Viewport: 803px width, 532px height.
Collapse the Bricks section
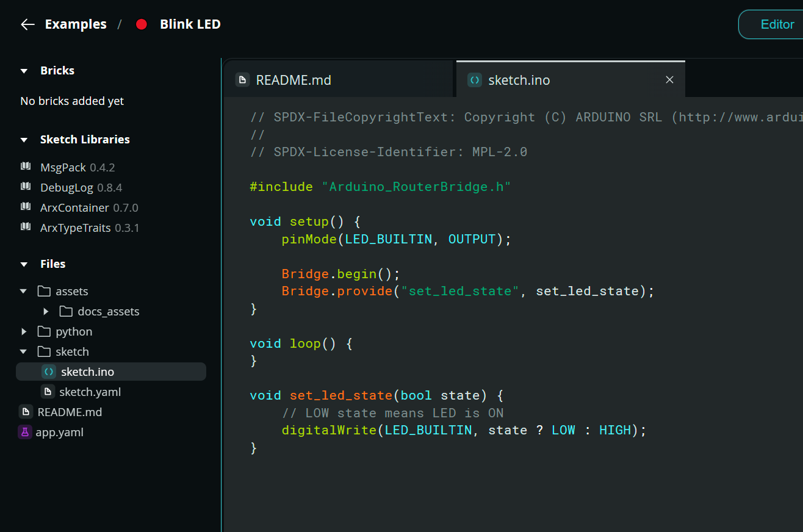coord(24,71)
